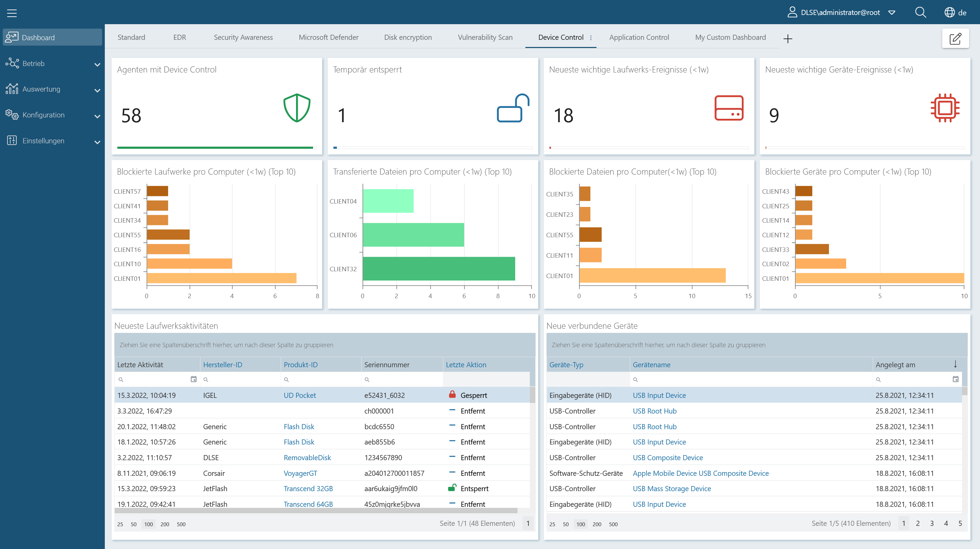Open the VoyagerGT product link
The image size is (980, 549).
click(300, 473)
